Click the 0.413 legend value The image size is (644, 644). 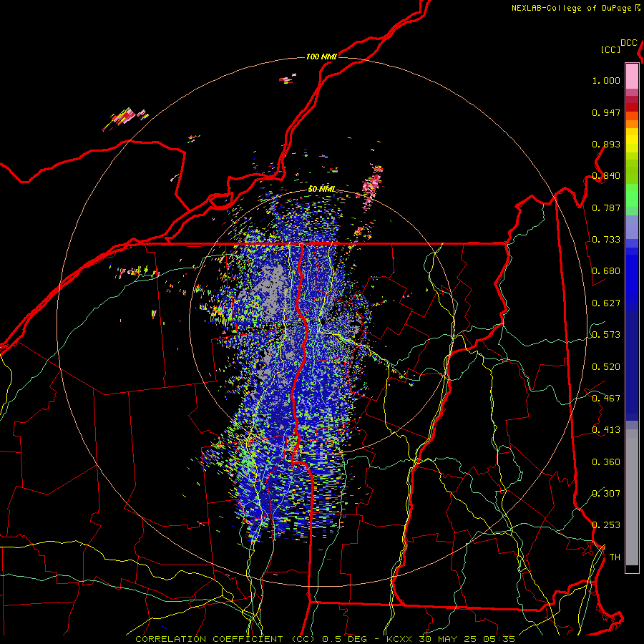(x=606, y=430)
